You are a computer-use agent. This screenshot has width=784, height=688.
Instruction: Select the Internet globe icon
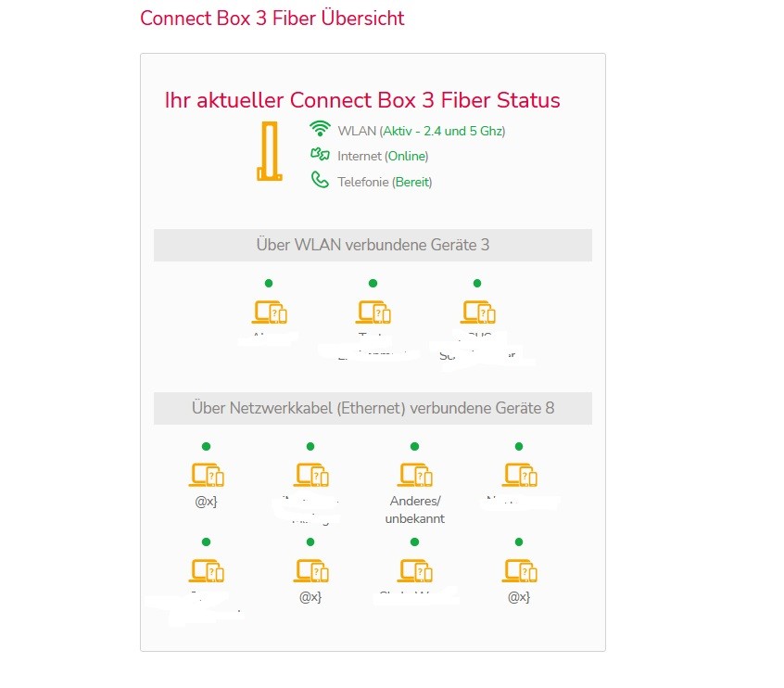pos(320,155)
